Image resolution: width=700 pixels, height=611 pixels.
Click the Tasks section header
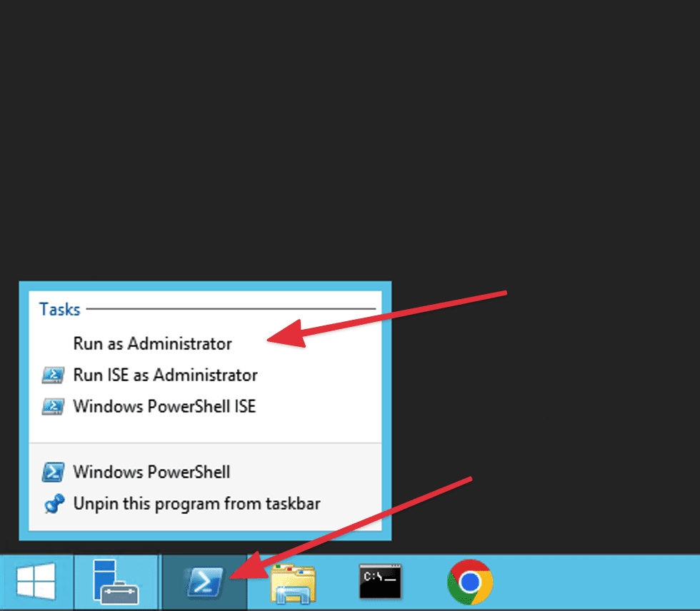tap(59, 309)
